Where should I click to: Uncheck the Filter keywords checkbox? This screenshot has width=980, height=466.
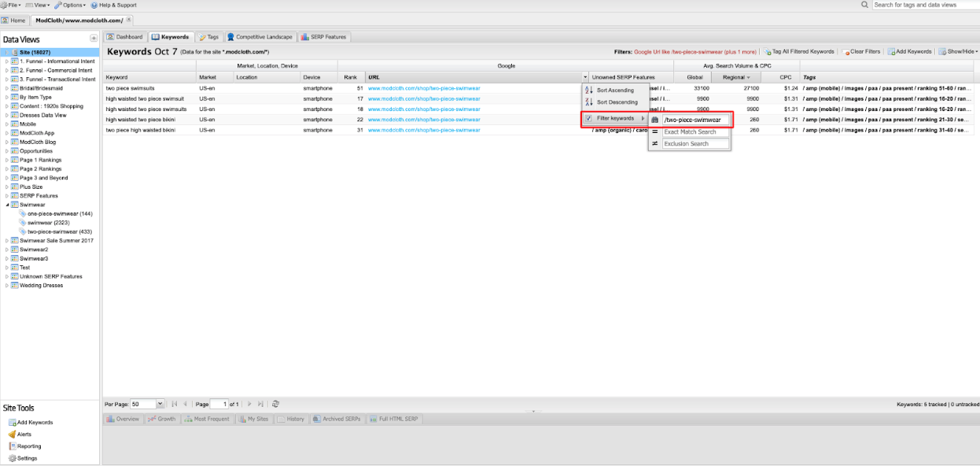pyautogui.click(x=589, y=118)
